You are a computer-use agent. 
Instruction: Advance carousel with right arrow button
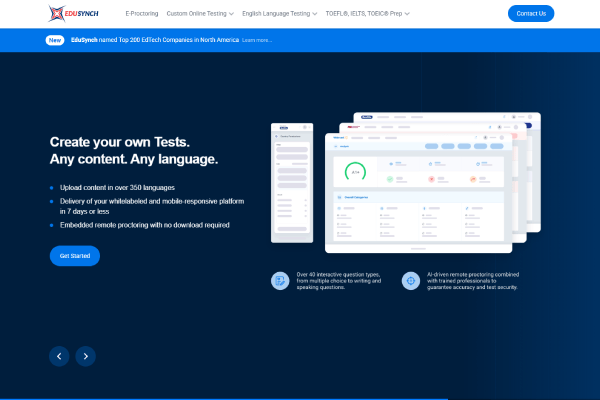86,355
